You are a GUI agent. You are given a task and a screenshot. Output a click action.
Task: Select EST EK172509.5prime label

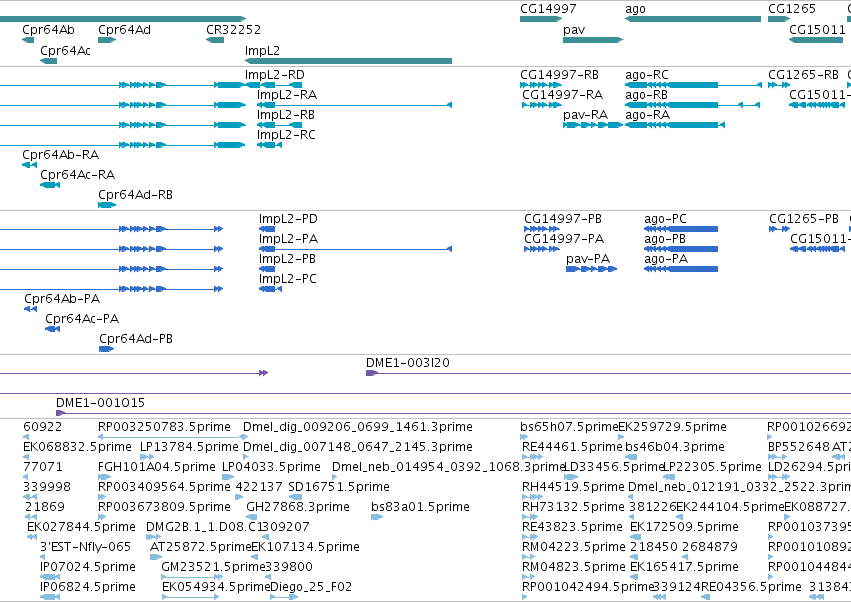[x=684, y=527]
